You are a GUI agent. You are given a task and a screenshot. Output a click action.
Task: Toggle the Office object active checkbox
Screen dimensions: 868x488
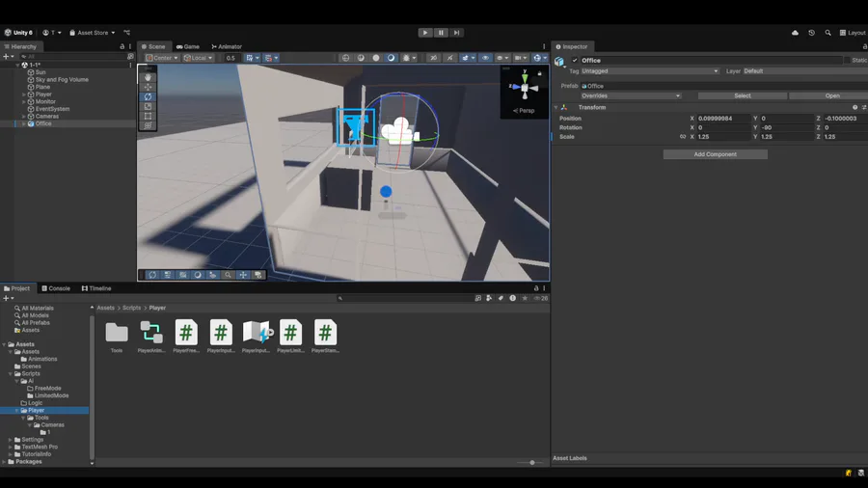point(575,61)
